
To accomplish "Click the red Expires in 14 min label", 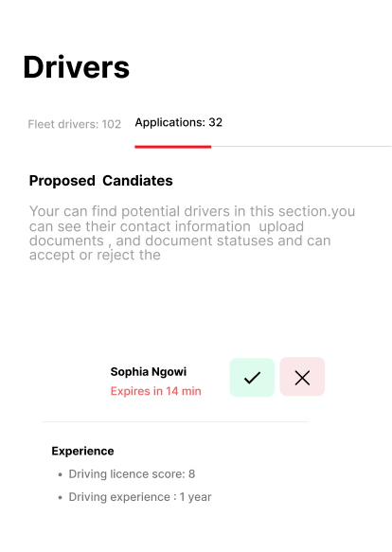I will pyautogui.click(x=155, y=391).
